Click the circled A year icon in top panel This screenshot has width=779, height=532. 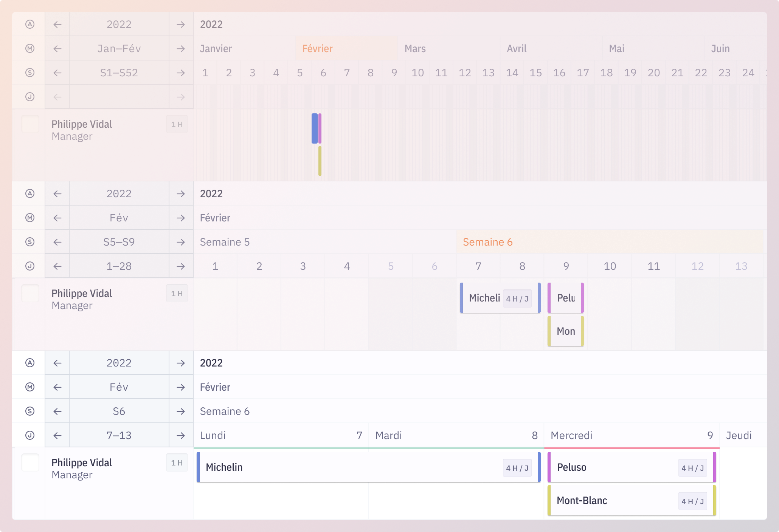coord(30,24)
